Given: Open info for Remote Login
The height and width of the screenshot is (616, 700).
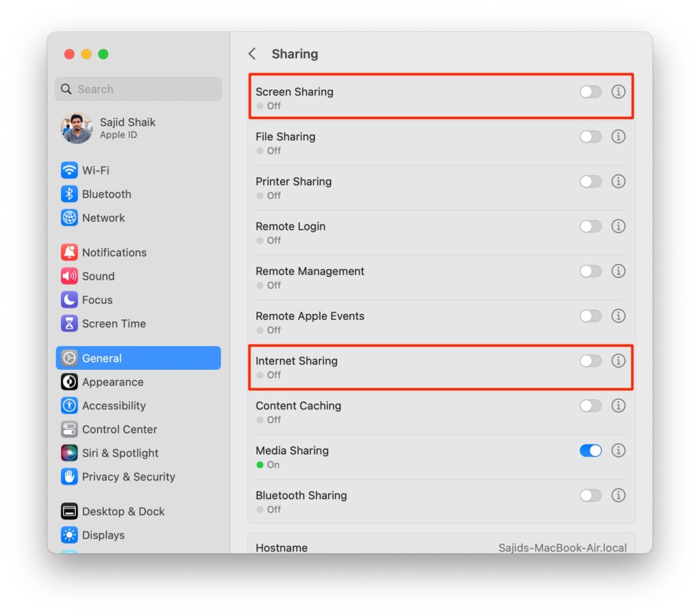Looking at the screenshot, I should (x=618, y=226).
